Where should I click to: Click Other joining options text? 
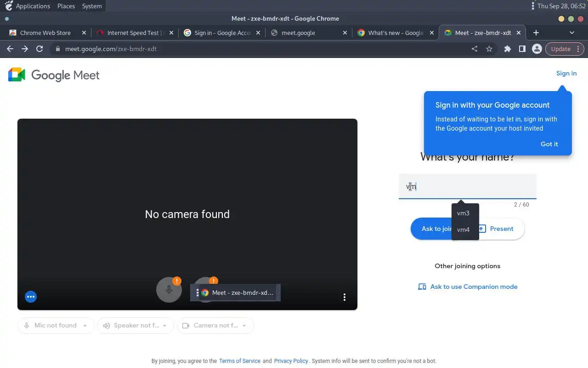click(467, 266)
